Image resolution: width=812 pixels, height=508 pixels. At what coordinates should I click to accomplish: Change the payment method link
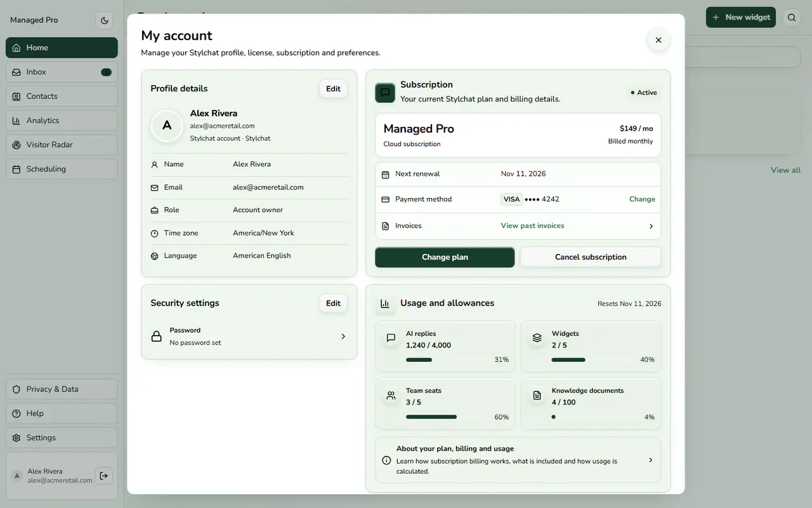pyautogui.click(x=642, y=199)
